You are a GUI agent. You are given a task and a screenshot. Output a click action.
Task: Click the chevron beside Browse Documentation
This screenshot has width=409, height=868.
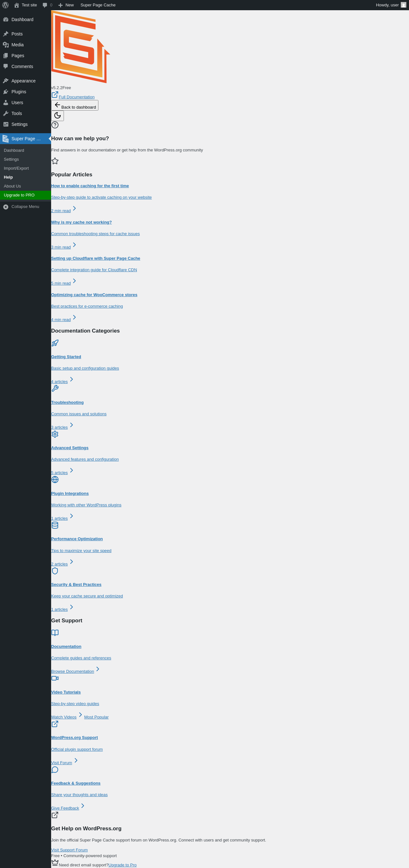98,669
